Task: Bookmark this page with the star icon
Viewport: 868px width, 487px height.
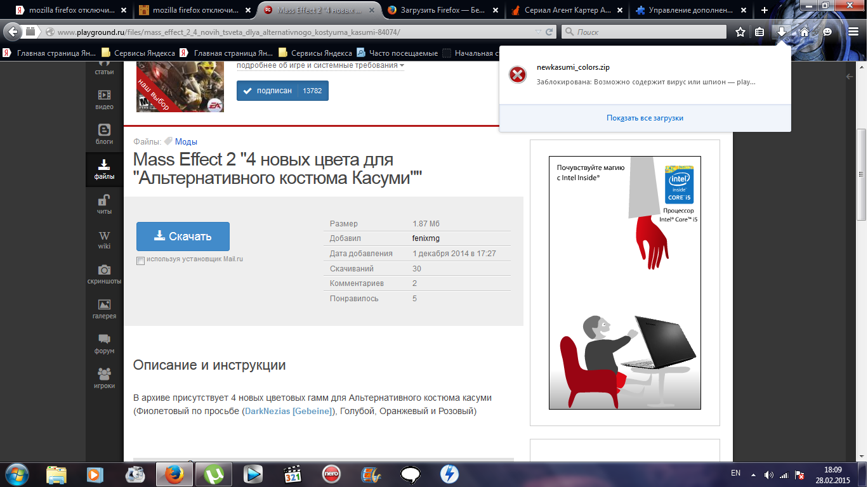Action: coord(740,32)
